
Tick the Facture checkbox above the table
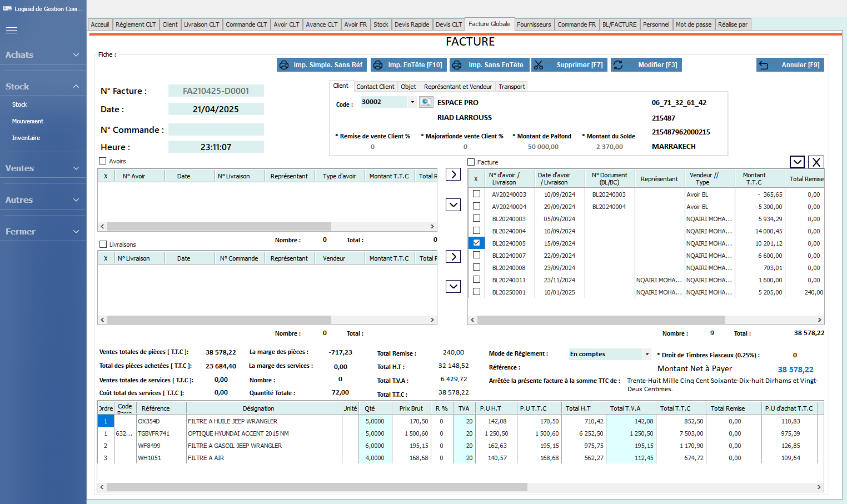[x=471, y=162]
